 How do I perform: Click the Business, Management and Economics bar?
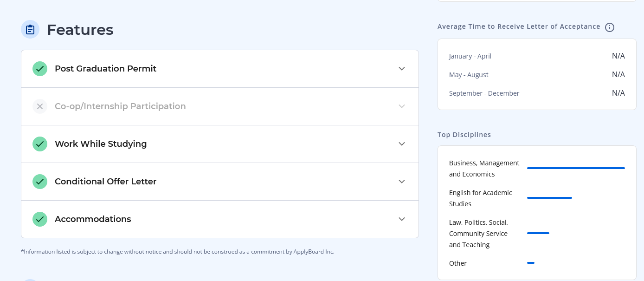point(576,168)
